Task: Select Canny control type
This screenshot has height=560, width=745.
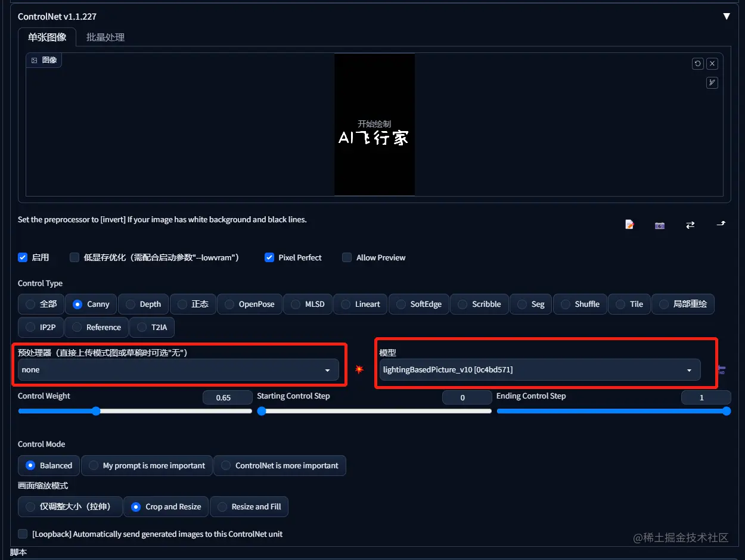Action: coord(91,304)
